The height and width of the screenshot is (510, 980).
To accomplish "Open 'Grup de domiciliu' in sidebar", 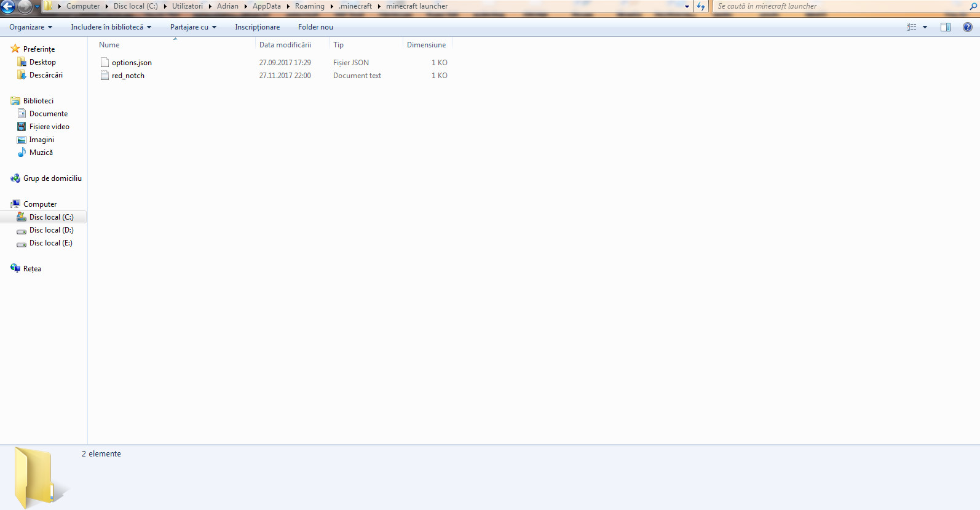I will (52, 178).
